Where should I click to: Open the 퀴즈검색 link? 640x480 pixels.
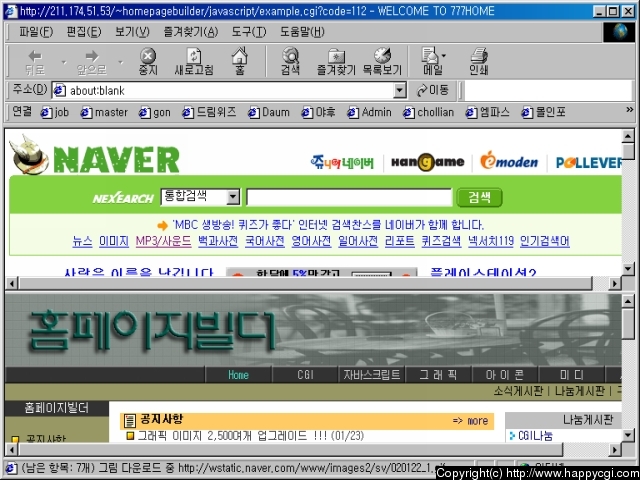tap(441, 241)
